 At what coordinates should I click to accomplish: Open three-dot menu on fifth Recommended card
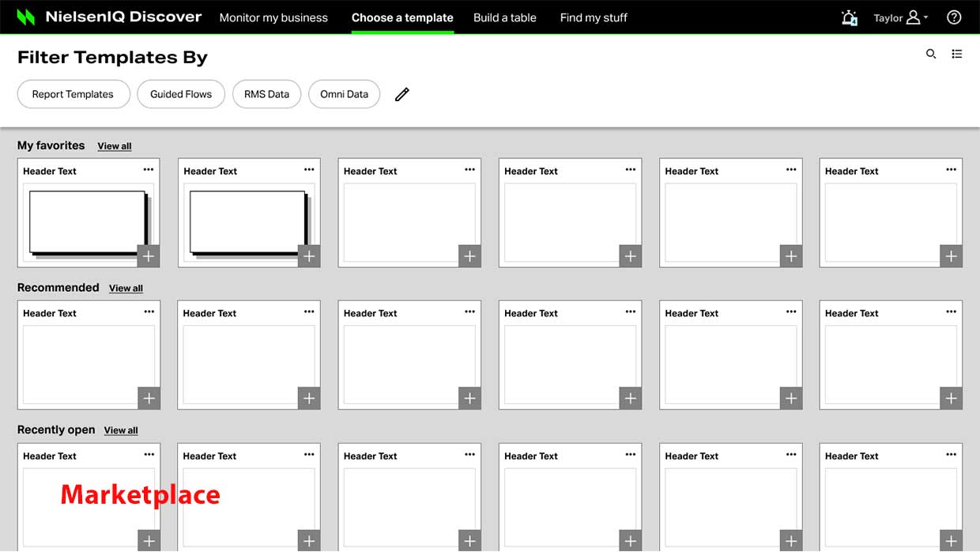[x=791, y=312]
